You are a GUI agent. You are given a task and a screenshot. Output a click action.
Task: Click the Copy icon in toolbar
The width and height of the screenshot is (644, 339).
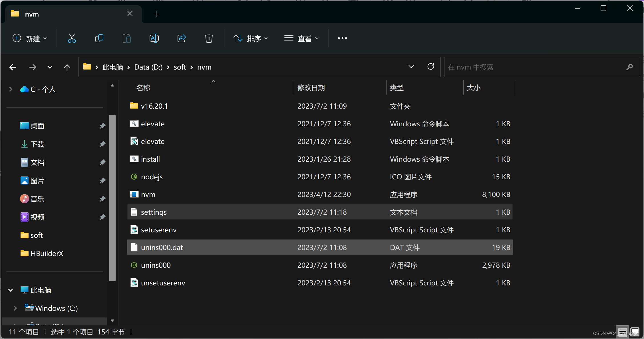pos(99,38)
